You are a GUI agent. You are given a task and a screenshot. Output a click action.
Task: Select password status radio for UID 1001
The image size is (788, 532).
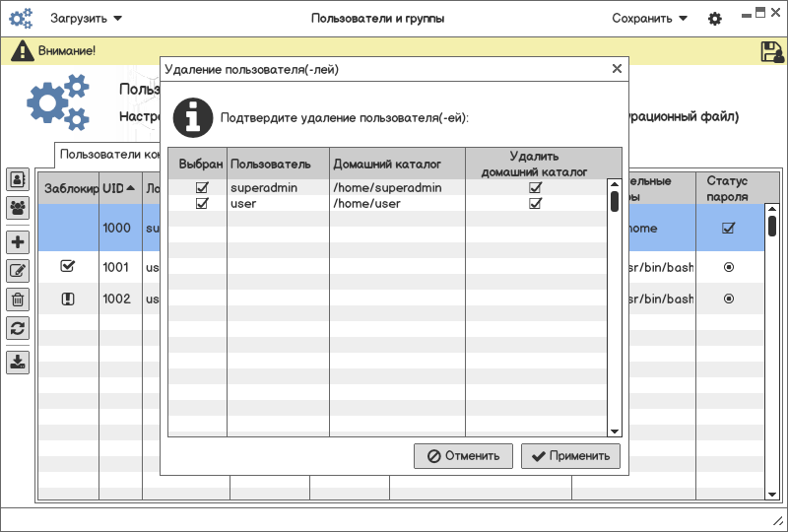coord(729,267)
